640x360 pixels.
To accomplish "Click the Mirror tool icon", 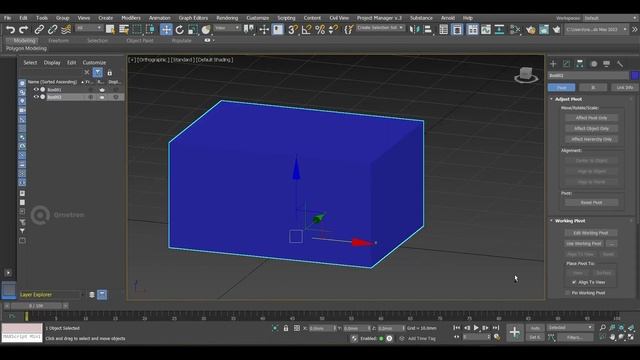I will pos(414,29).
